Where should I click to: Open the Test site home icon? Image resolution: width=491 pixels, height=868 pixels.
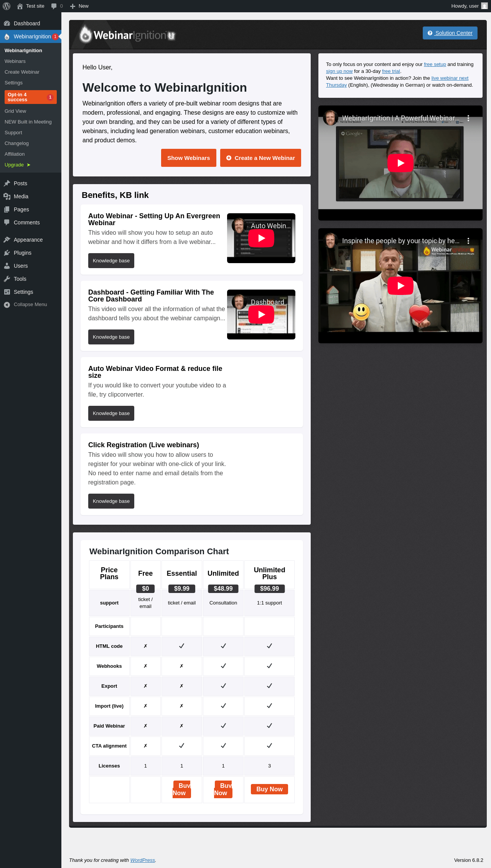point(20,6)
